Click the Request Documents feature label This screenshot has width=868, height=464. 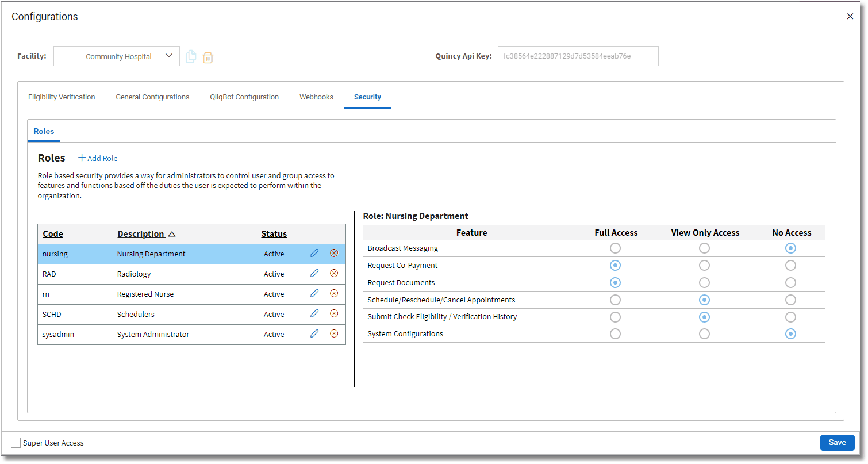[401, 283]
